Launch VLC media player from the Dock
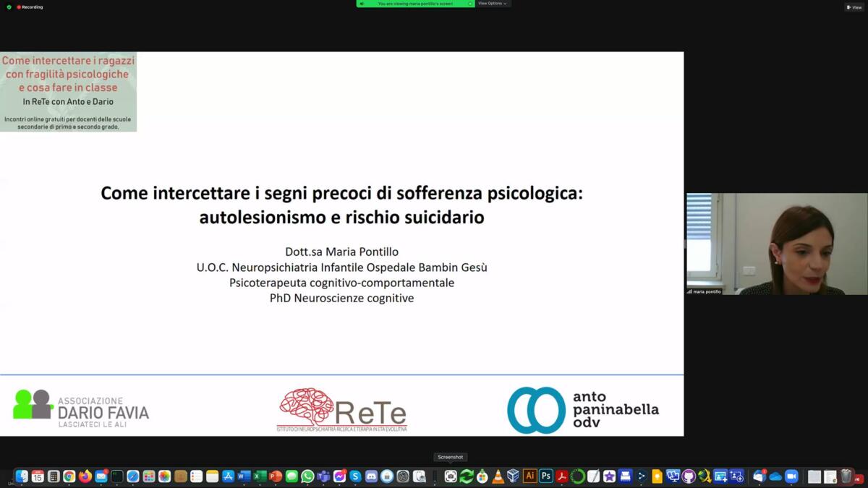Screen dimensions: 868x488 [x=498, y=476]
